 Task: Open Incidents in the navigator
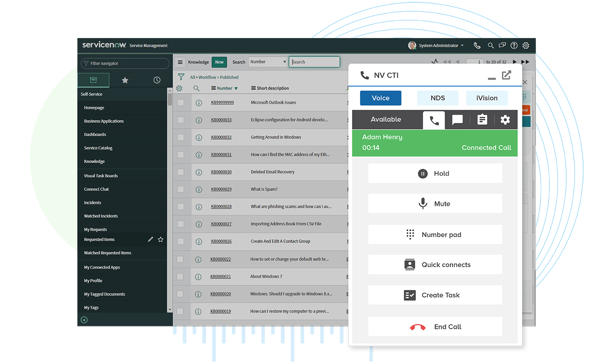tap(93, 203)
